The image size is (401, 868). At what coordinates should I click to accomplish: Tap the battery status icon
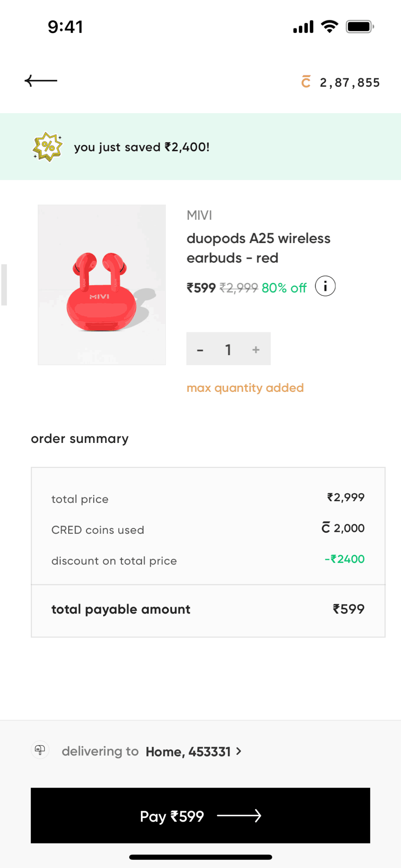coord(360,26)
